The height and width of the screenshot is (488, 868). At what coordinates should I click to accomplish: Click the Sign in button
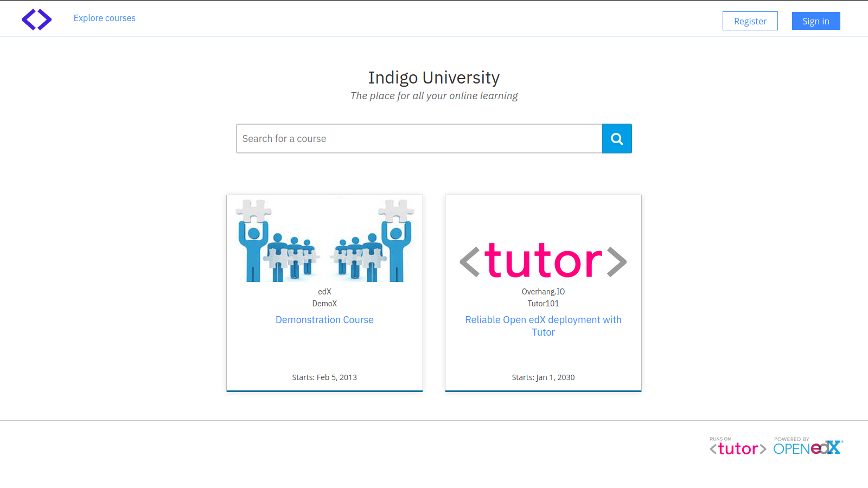pos(816,21)
